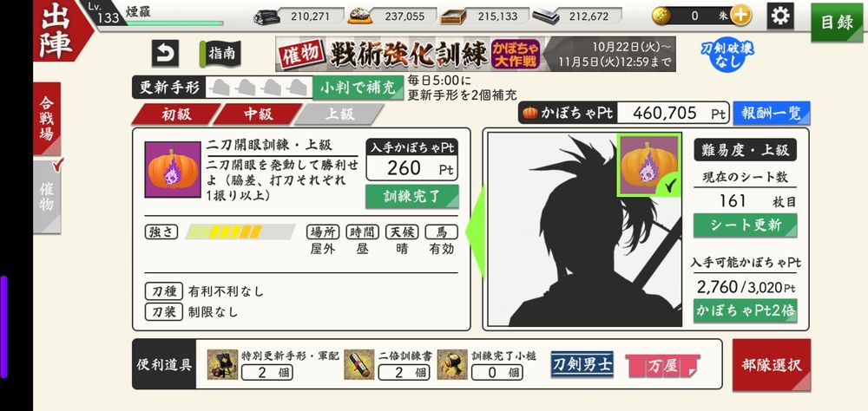Open the 催物 side tab
Viewport: 868px width, 411px height.
(47, 197)
